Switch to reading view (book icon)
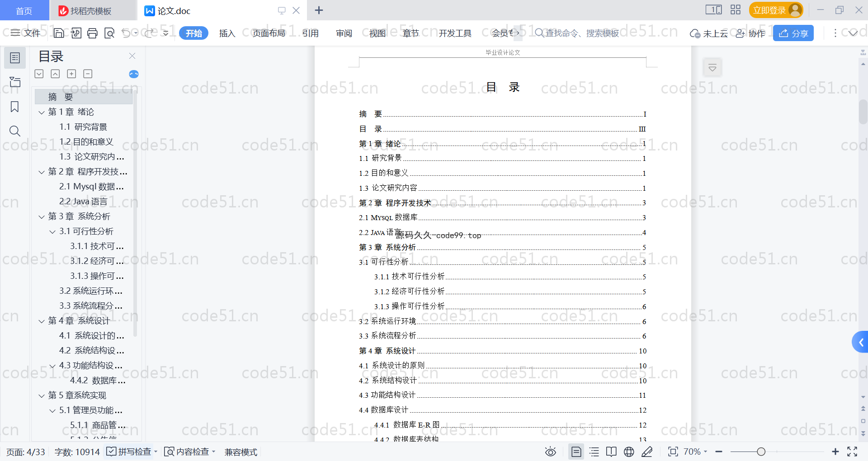The width and height of the screenshot is (868, 461). pos(611,452)
